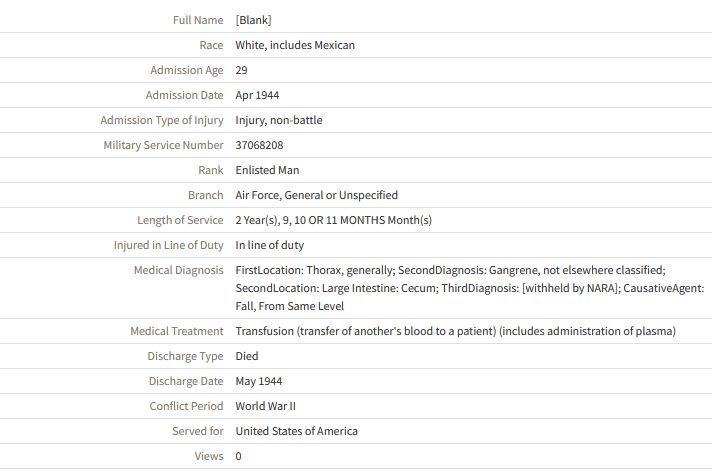Screen dimensions: 721x470
Task: Click the Length of Service value text
Action: pyautogui.click(x=333, y=220)
